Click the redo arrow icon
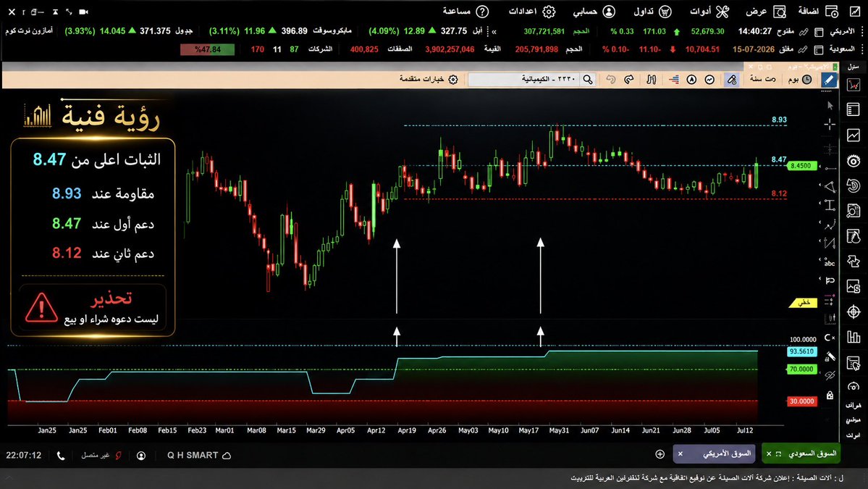Viewport: 868px width, 489px height. pos(629,80)
